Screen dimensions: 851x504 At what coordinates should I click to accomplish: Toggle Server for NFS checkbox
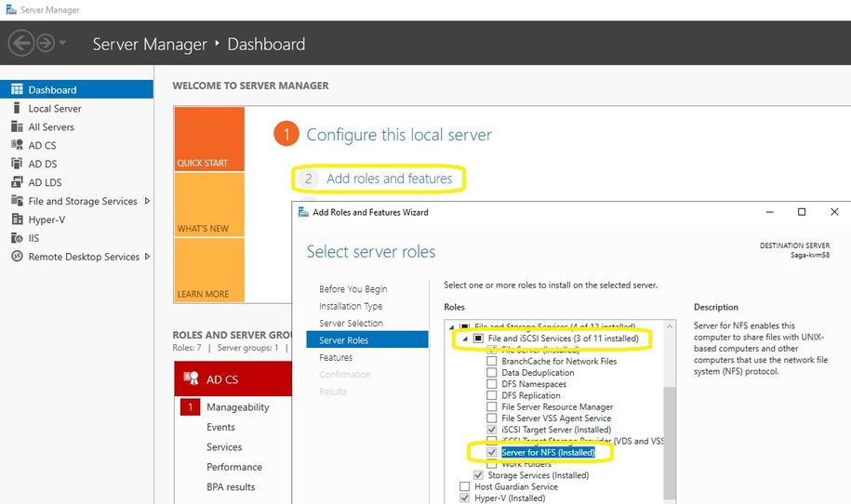click(x=492, y=452)
